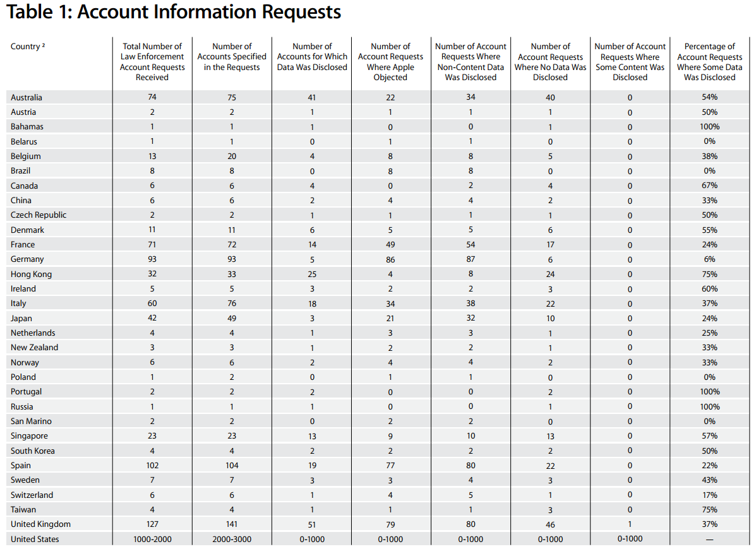
Task: Click United Kingdom '127' requests received value
Action: pos(152,524)
